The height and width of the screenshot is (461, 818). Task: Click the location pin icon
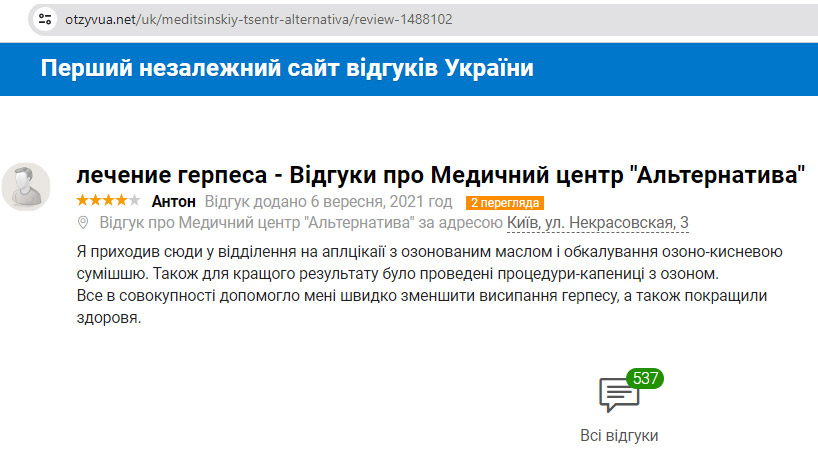[x=83, y=222]
